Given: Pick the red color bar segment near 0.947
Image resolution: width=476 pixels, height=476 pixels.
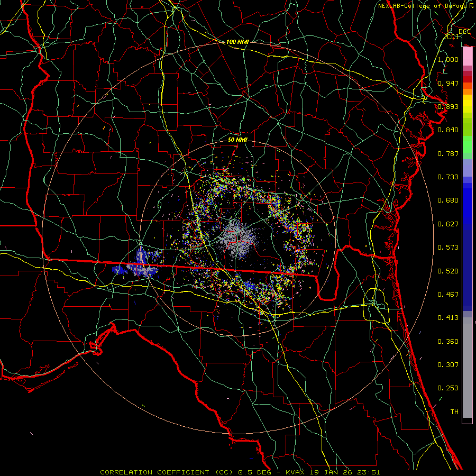Looking at the screenshot, I should click(x=467, y=78).
